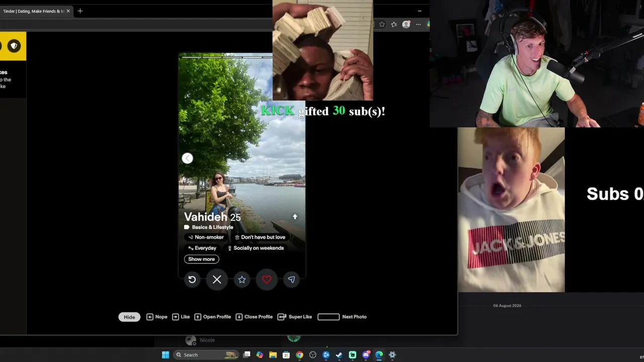This screenshot has height=362, width=644.
Task: Close the Tinder browser tab
Action: coord(68,11)
